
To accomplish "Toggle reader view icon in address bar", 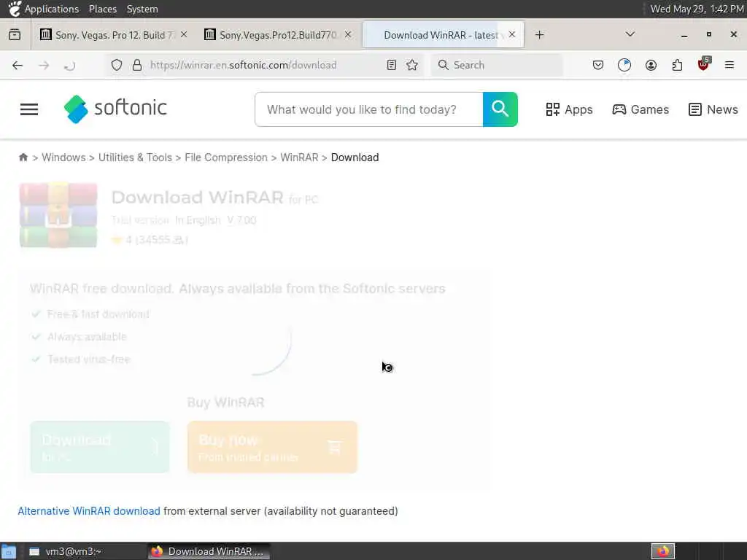I will [392, 65].
